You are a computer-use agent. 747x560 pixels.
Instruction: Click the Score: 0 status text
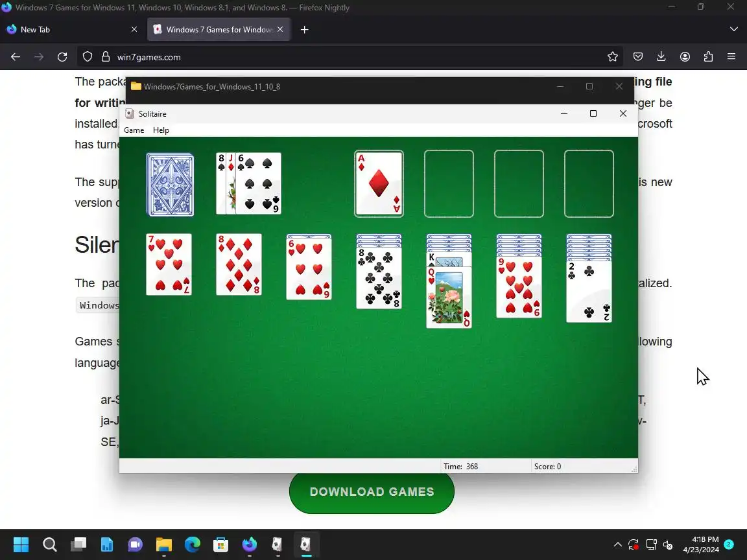pos(547,467)
